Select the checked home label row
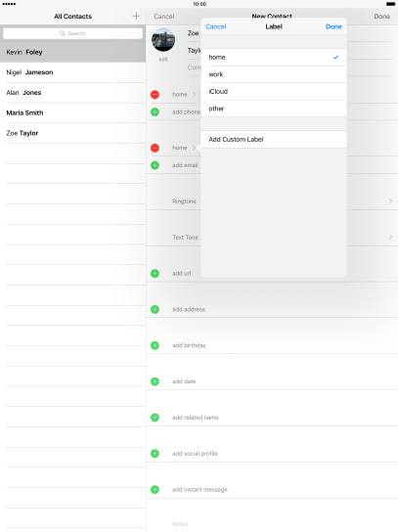 pos(274,58)
